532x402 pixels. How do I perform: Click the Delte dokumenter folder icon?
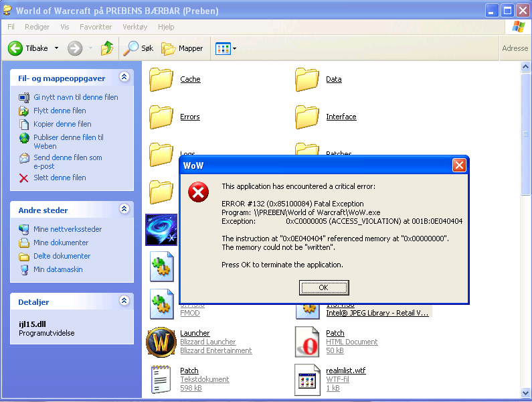coord(23,257)
